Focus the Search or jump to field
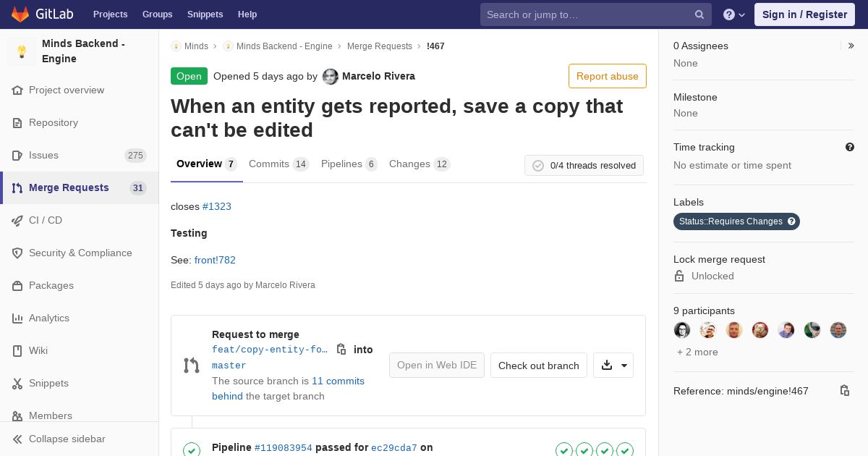868x456 pixels. coord(596,14)
